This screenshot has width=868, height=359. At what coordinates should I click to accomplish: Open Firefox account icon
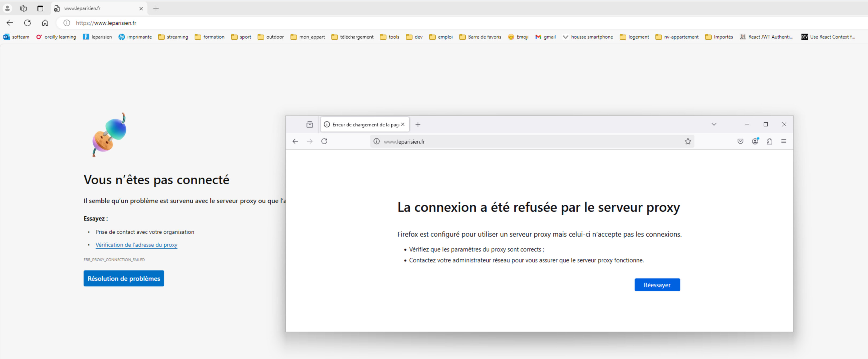(x=755, y=142)
